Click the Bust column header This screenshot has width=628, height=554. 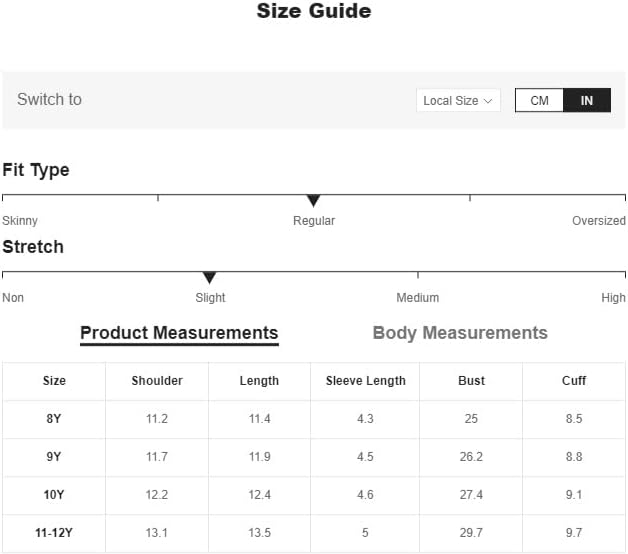click(471, 381)
